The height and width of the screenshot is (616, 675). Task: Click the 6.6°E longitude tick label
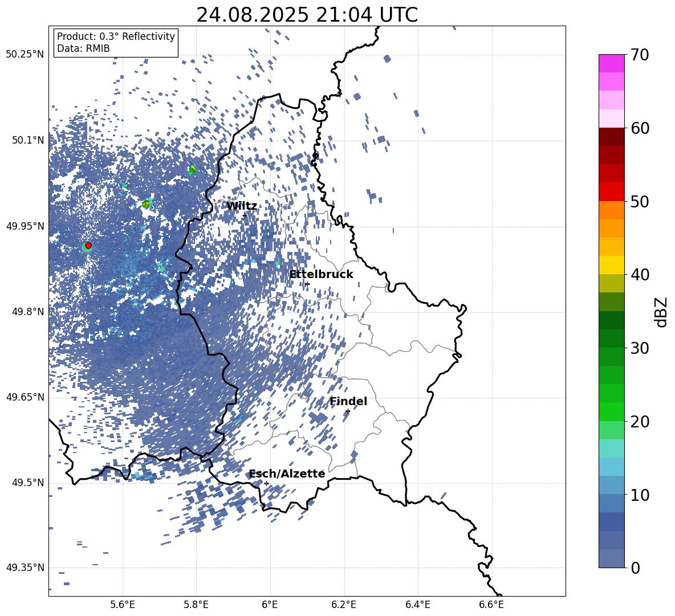[x=491, y=605]
